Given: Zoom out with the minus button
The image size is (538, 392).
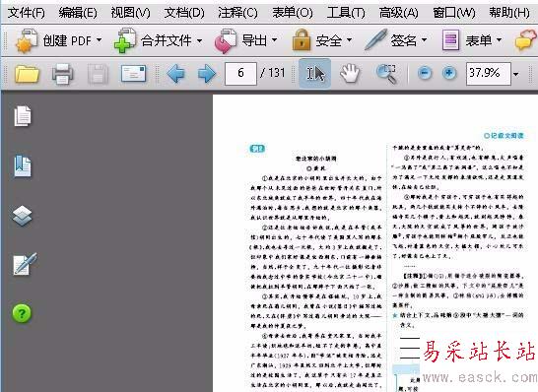Looking at the screenshot, I should [425, 73].
